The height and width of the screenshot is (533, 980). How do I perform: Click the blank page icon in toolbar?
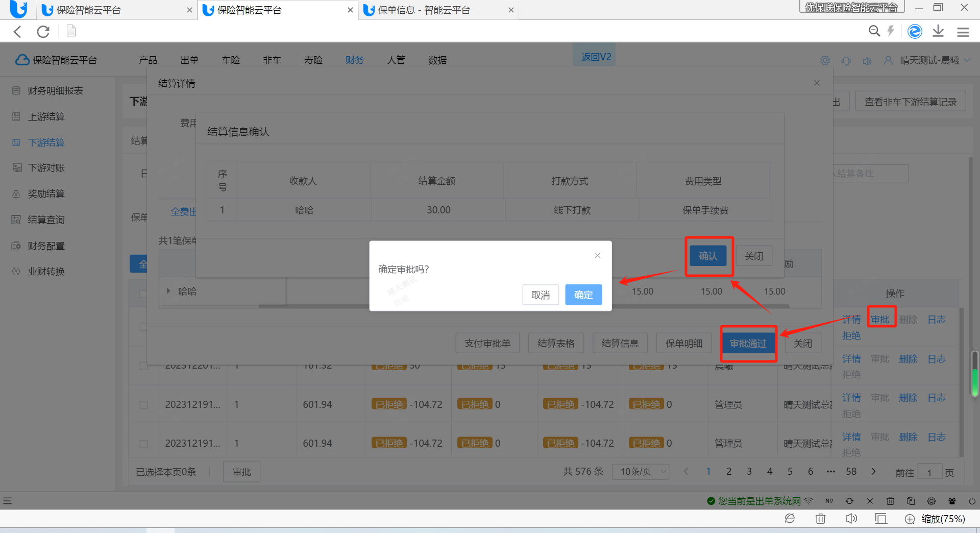point(71,31)
